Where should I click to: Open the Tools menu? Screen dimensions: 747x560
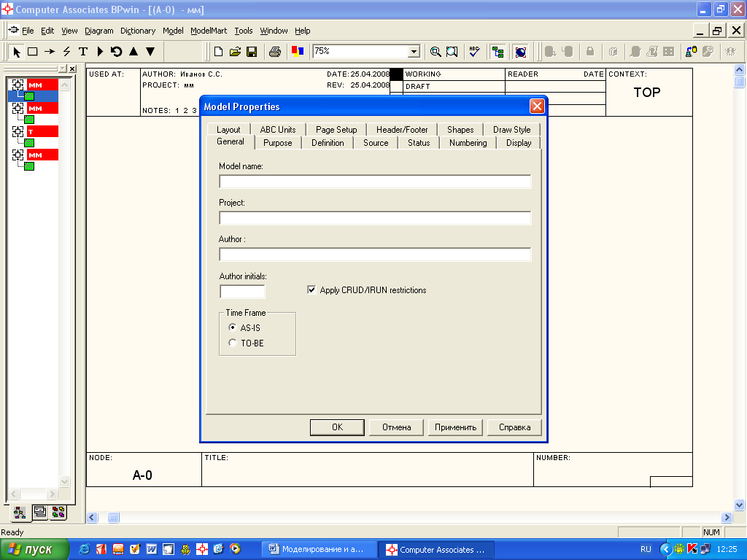pos(244,31)
